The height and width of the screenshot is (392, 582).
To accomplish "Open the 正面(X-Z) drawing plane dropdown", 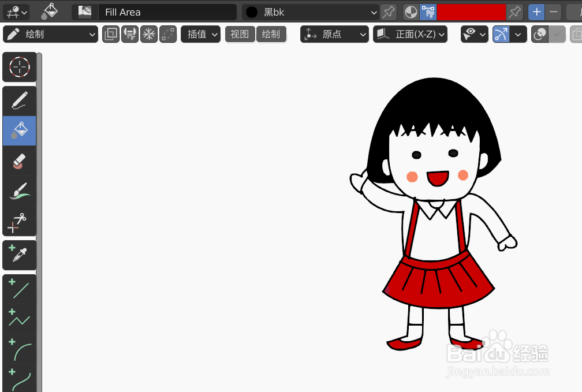I will click(x=410, y=34).
